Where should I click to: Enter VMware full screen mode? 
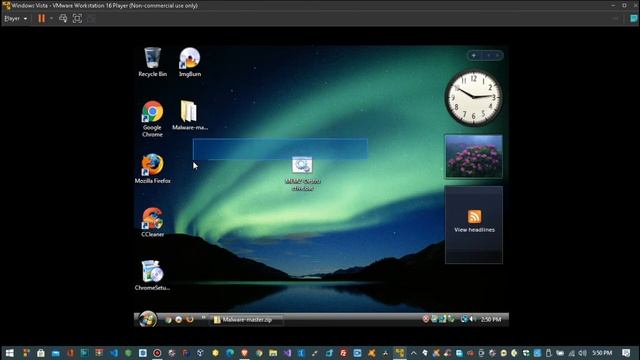[x=77, y=18]
